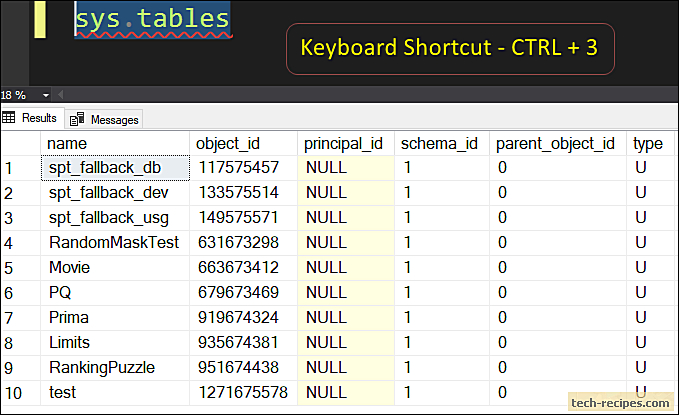
Task: Click the principal_id column header
Action: 346,143
